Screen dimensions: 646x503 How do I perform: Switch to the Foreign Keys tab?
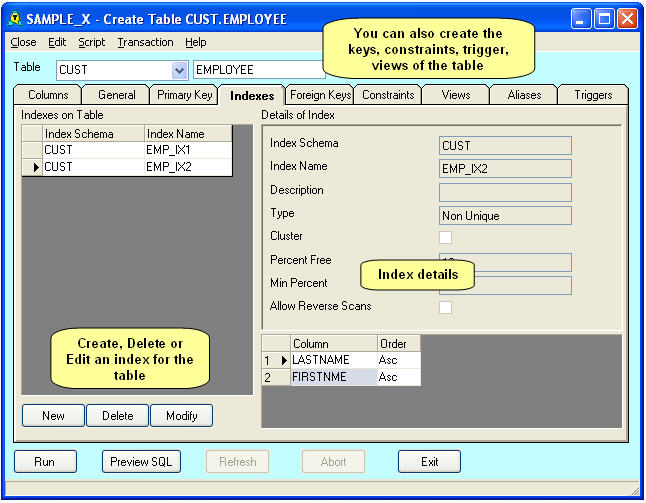[320, 95]
